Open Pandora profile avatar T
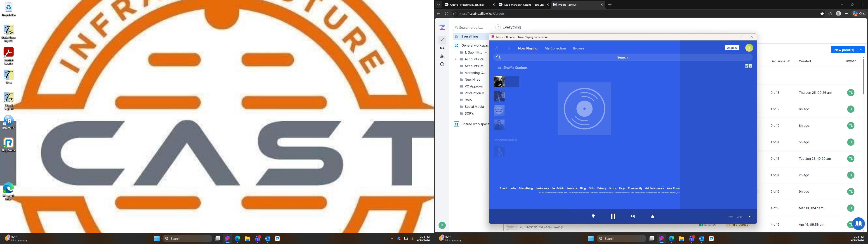Screen dimensions: 868x244 [749, 48]
